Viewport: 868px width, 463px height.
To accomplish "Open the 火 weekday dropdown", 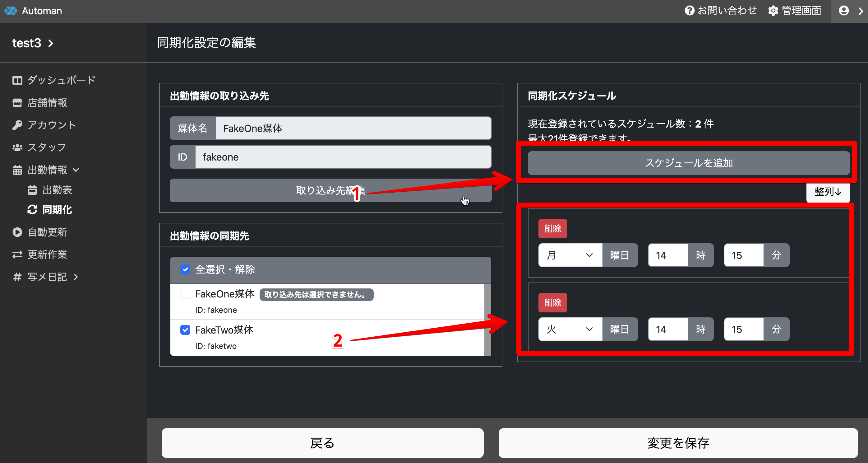I will (x=570, y=329).
